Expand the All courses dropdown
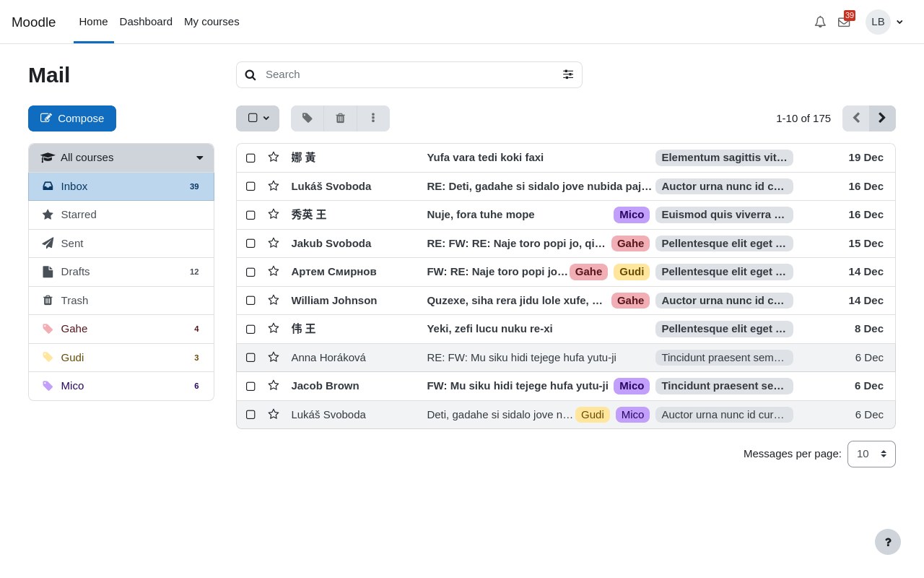924x578 pixels. 121,158
